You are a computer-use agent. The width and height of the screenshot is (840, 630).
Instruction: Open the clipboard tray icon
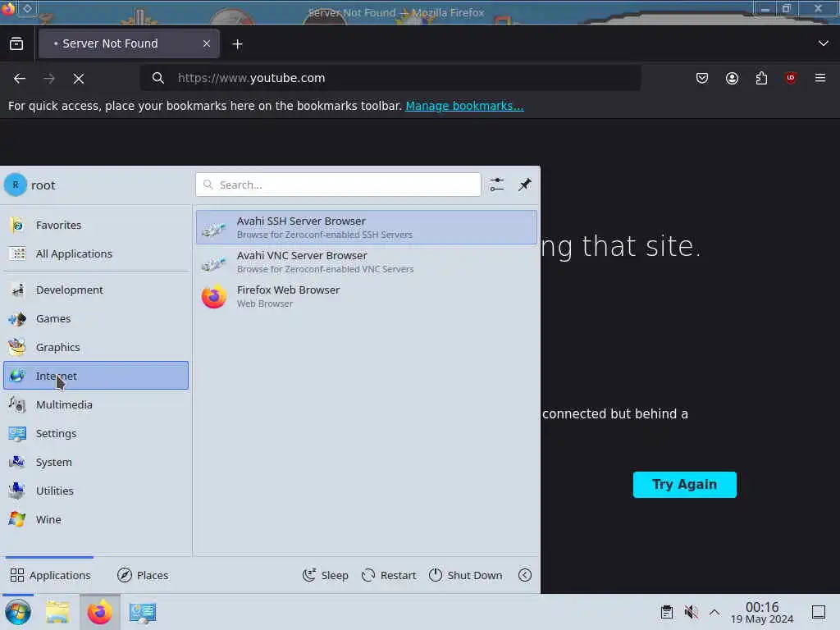[666, 612]
